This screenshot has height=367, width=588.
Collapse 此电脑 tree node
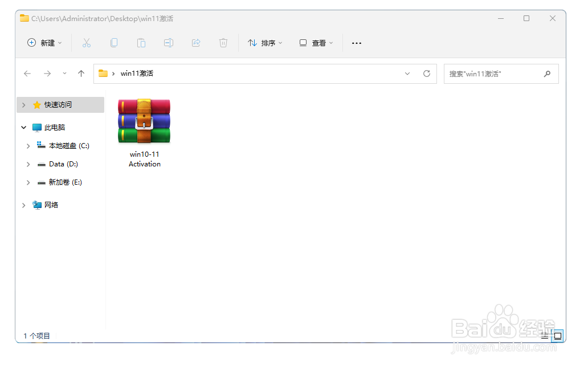click(x=23, y=128)
